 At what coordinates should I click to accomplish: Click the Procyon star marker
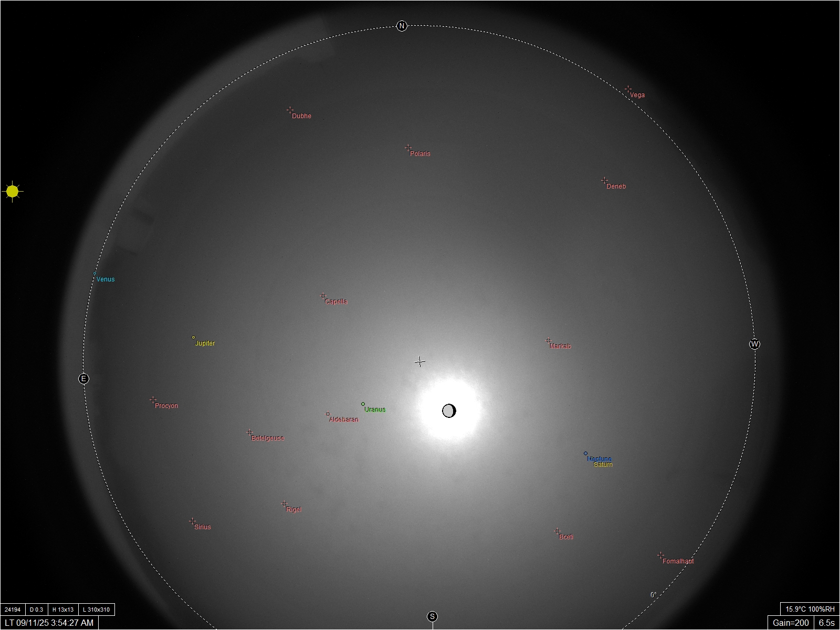[153, 400]
